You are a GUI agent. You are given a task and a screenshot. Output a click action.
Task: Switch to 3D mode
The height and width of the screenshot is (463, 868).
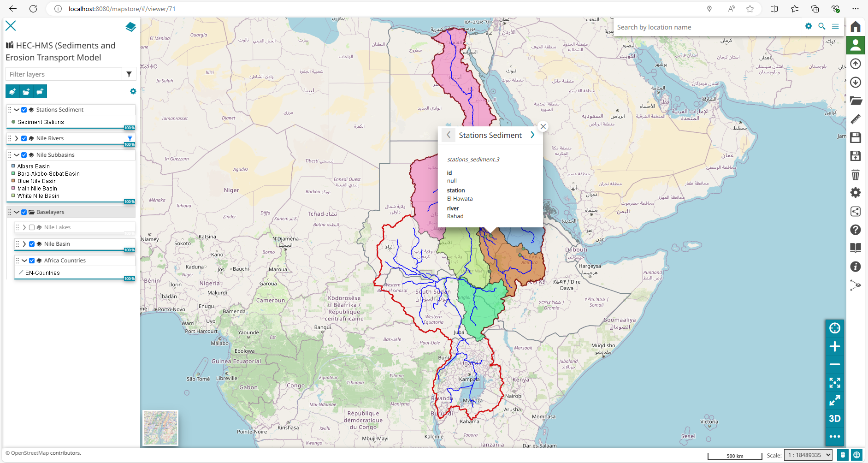pos(835,418)
